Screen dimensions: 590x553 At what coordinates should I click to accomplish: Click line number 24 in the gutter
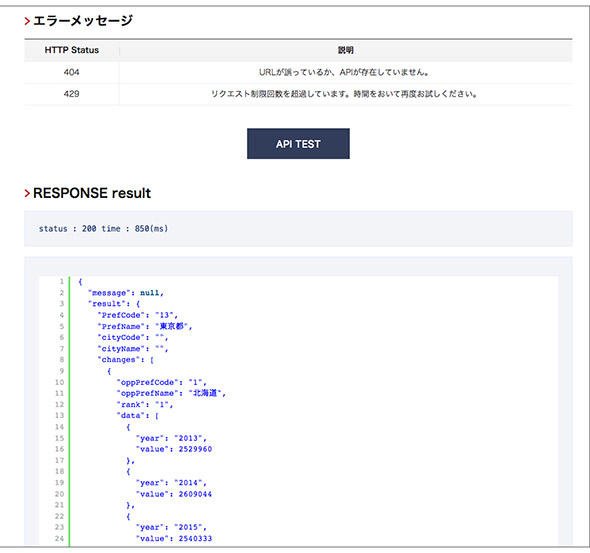coord(59,538)
